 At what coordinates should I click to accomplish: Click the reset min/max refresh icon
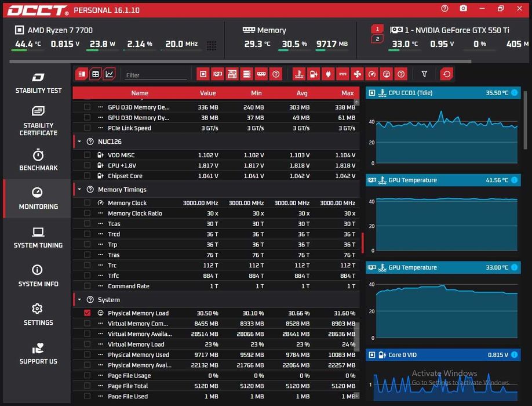[446, 74]
